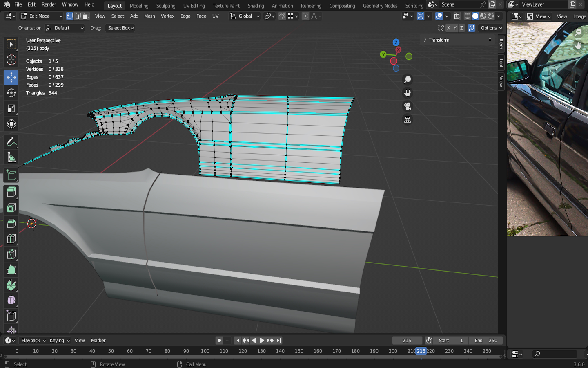Activate the Rotate tool
This screenshot has width=588, height=368.
(11, 93)
